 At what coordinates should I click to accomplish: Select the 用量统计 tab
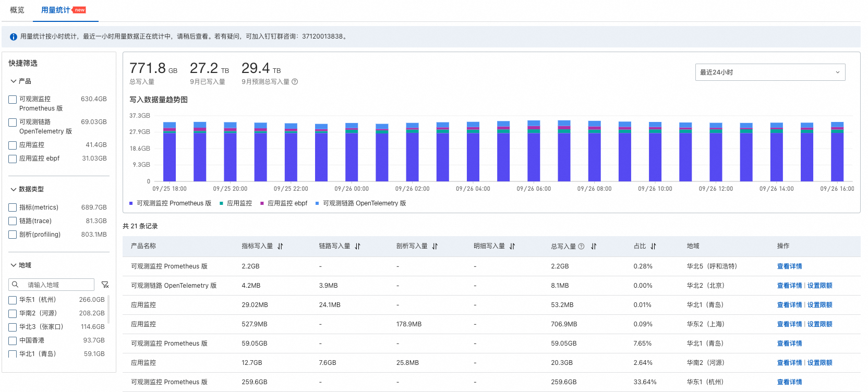[x=55, y=10]
